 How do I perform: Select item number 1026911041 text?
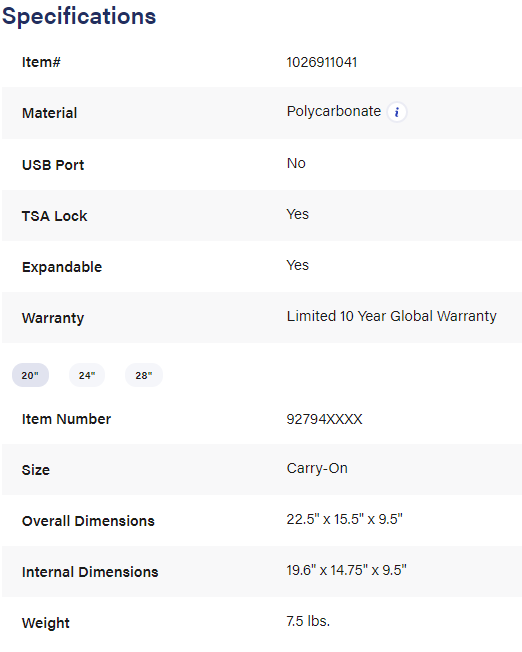322,62
